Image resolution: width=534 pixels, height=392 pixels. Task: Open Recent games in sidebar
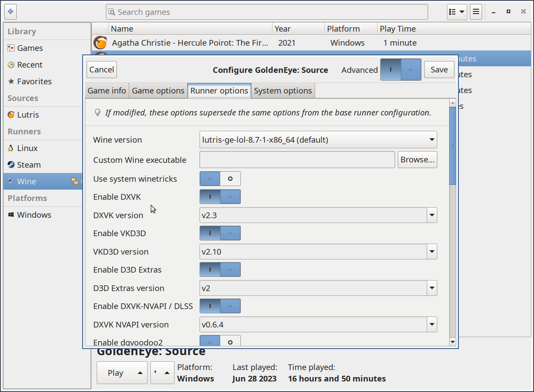tap(29, 65)
